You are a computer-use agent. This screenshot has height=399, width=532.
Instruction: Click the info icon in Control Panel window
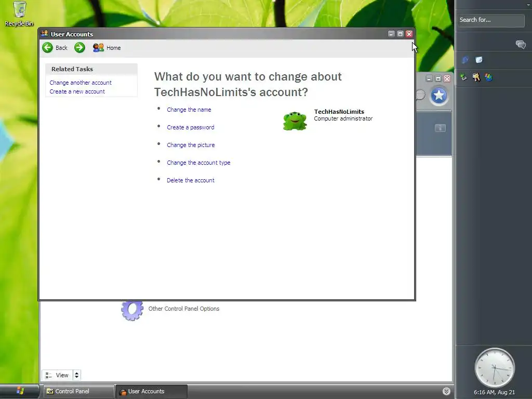(440, 128)
